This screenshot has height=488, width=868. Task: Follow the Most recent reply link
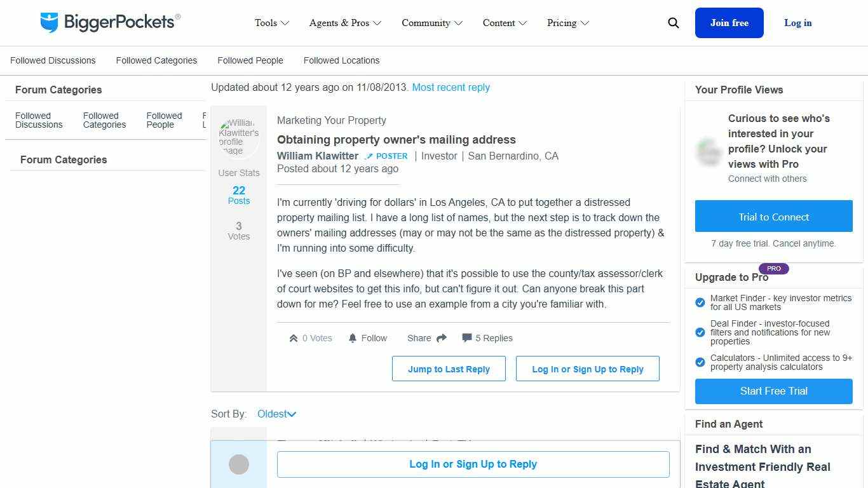pos(451,88)
